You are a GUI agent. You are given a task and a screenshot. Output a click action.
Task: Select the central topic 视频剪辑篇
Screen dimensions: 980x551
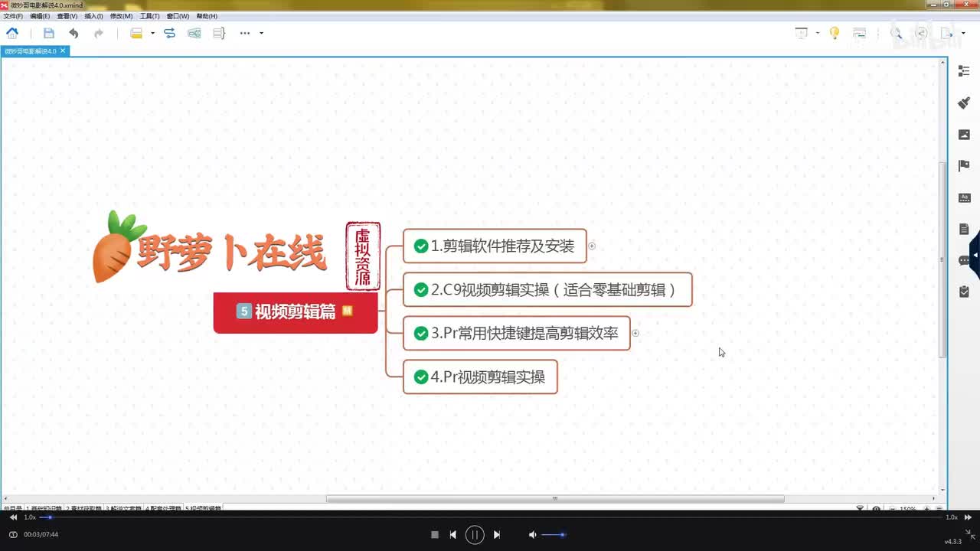pos(296,312)
